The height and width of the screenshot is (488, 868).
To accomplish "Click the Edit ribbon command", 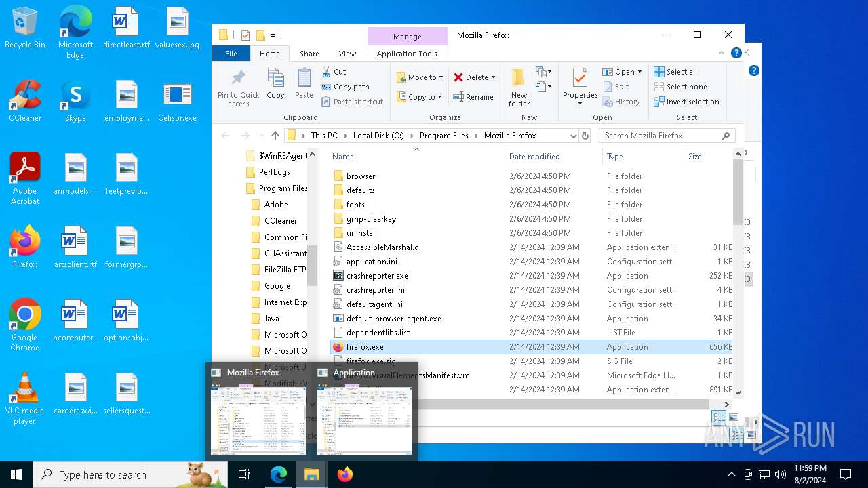I will (616, 87).
